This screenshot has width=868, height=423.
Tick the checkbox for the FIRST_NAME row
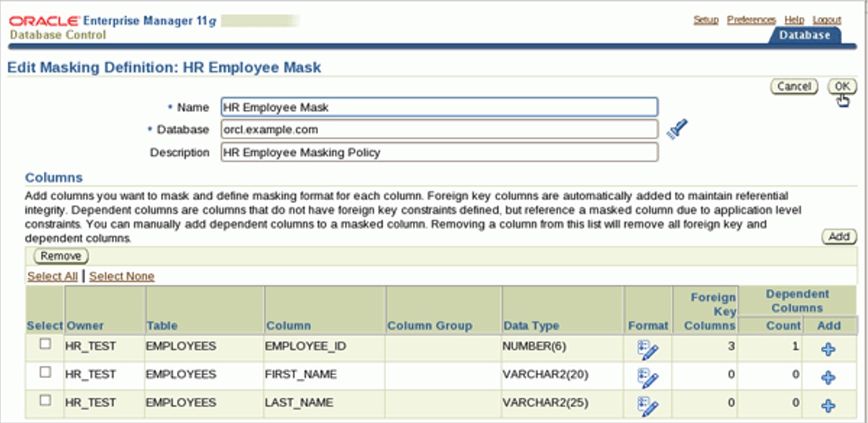[45, 372]
